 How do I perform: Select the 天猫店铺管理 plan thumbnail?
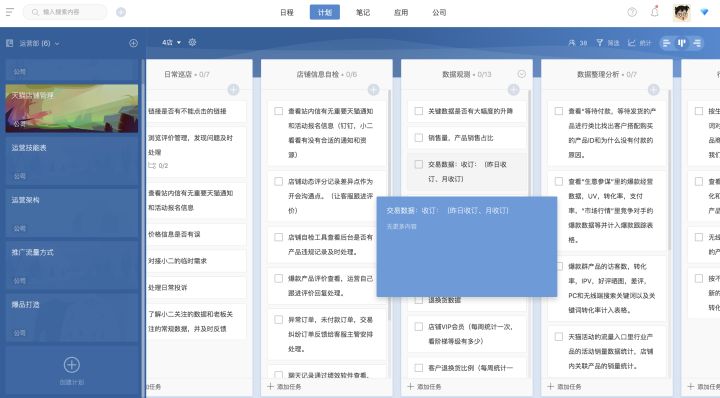72,108
